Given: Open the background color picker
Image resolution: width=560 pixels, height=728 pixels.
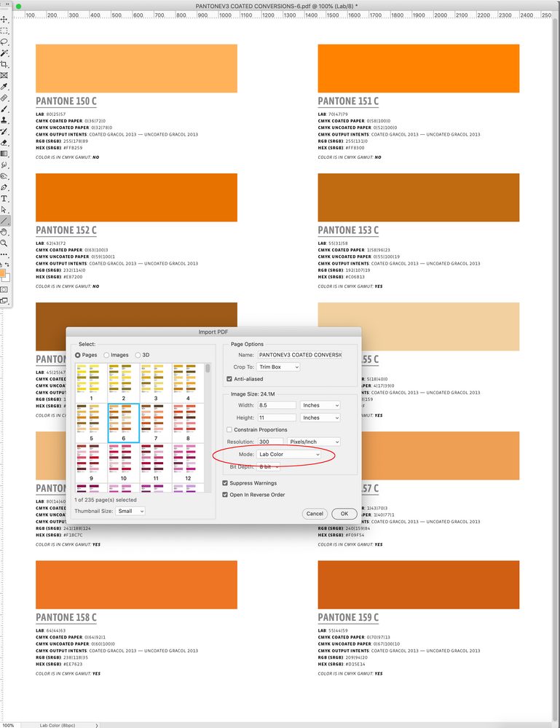Looking at the screenshot, I should (x=7, y=278).
